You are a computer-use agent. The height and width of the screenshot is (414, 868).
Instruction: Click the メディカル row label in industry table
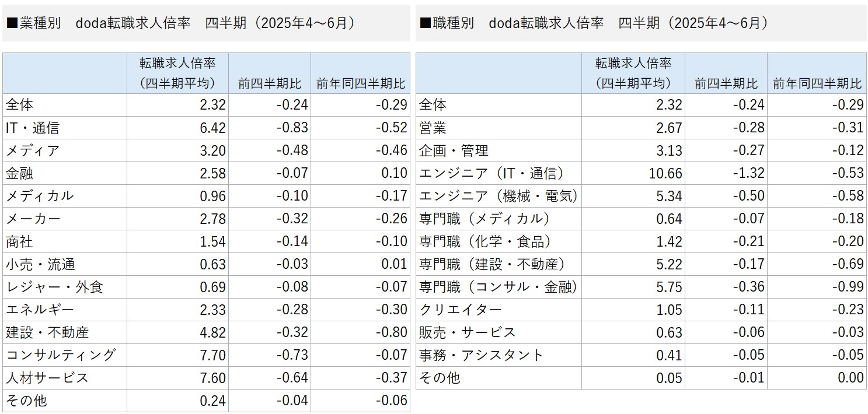[x=40, y=196]
